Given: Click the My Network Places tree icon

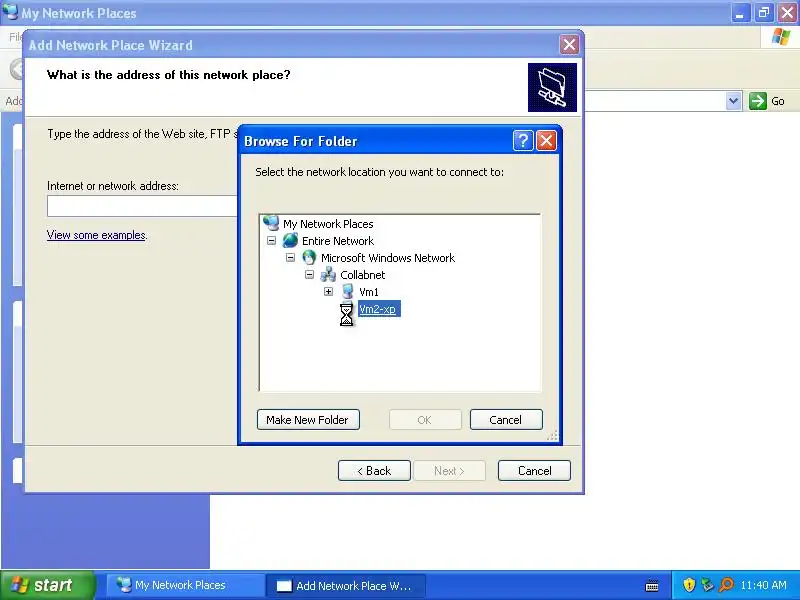Looking at the screenshot, I should tap(271, 223).
